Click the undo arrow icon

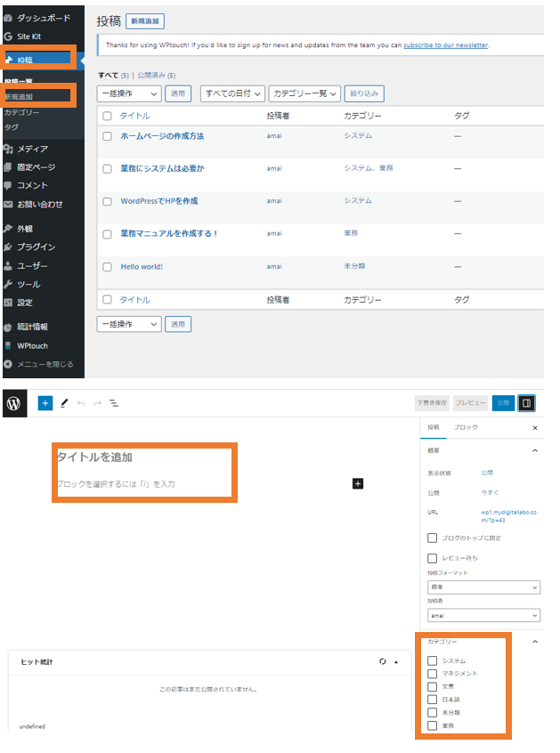pyautogui.click(x=81, y=403)
